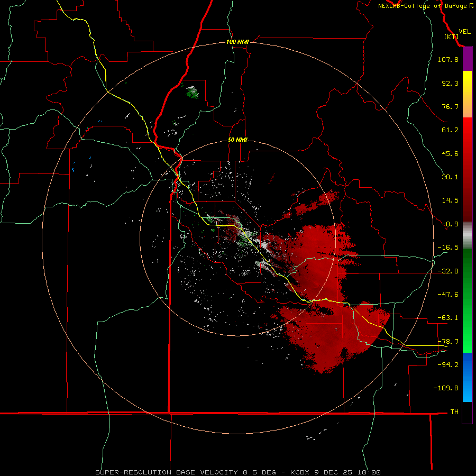476x476 pixels.
Task: Pick the gray near-zero segment of color bar
Action: click(x=467, y=234)
